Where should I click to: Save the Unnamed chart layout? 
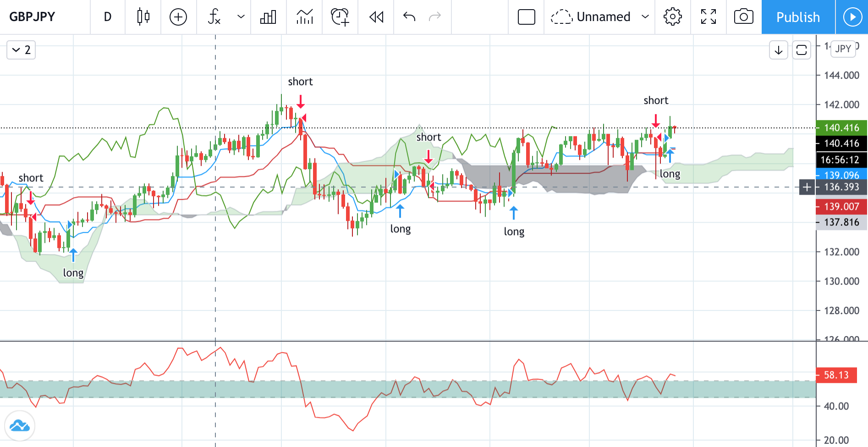[591, 17]
